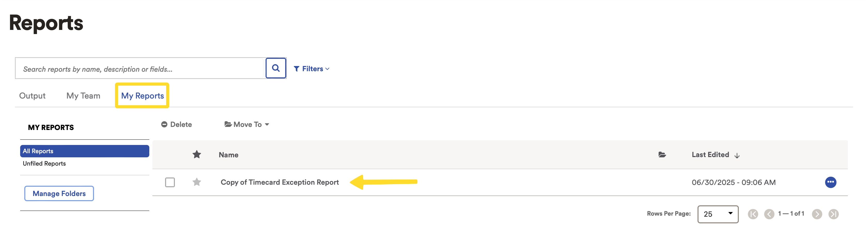Screen dimensions: 868x228
Task: Click the folder column header icon
Action: (x=662, y=154)
